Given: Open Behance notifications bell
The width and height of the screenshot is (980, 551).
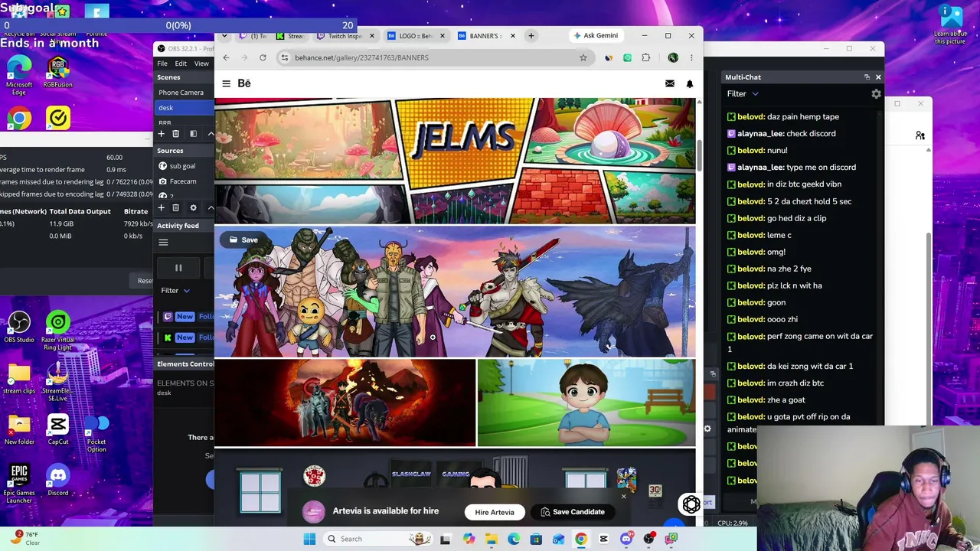Looking at the screenshot, I should click(x=689, y=83).
